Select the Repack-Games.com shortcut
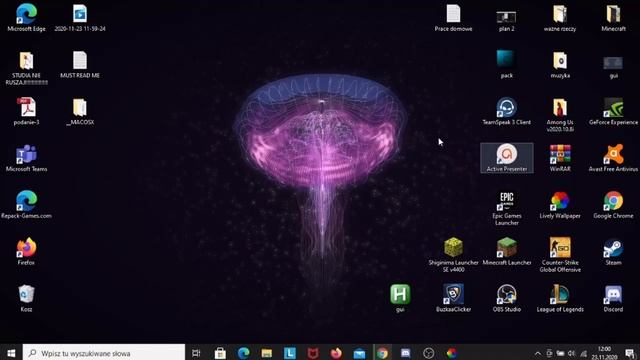 [x=27, y=204]
